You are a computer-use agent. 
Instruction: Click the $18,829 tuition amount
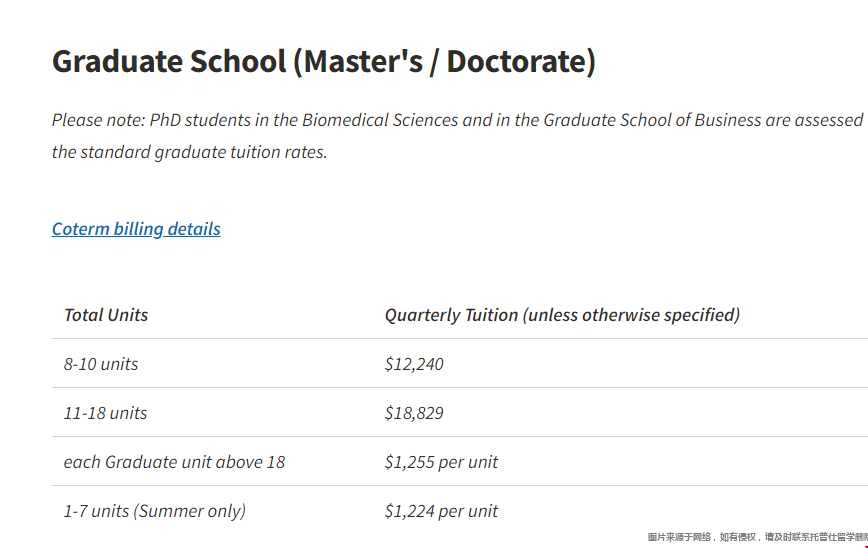[x=414, y=413]
